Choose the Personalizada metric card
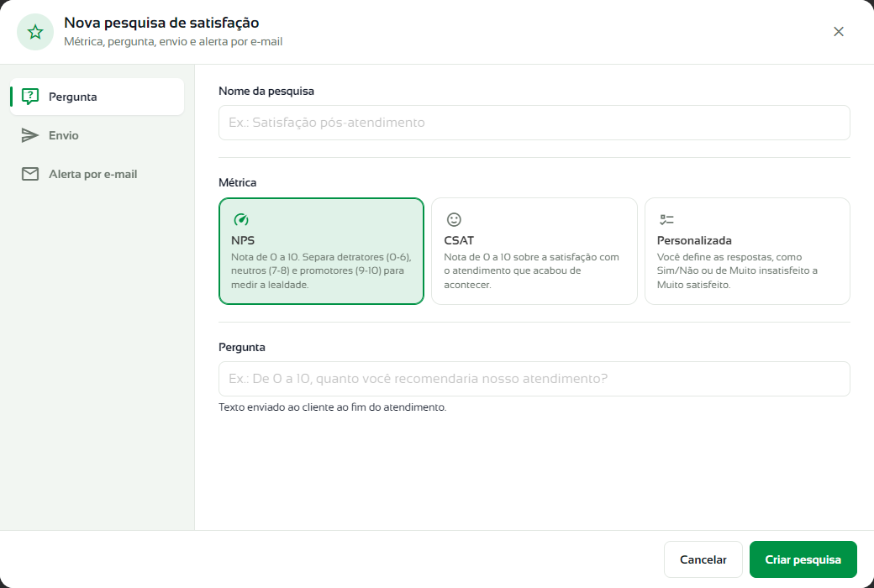This screenshot has height=588, width=874. [747, 251]
